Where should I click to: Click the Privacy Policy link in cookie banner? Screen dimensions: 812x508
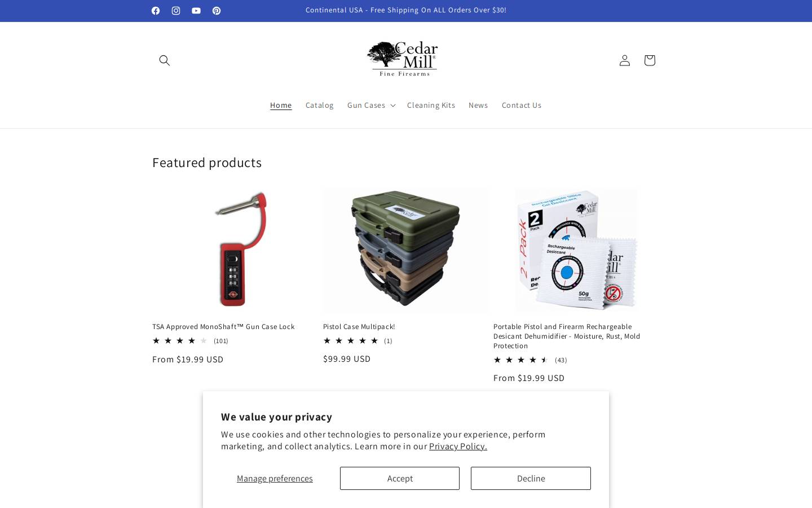[x=458, y=446]
